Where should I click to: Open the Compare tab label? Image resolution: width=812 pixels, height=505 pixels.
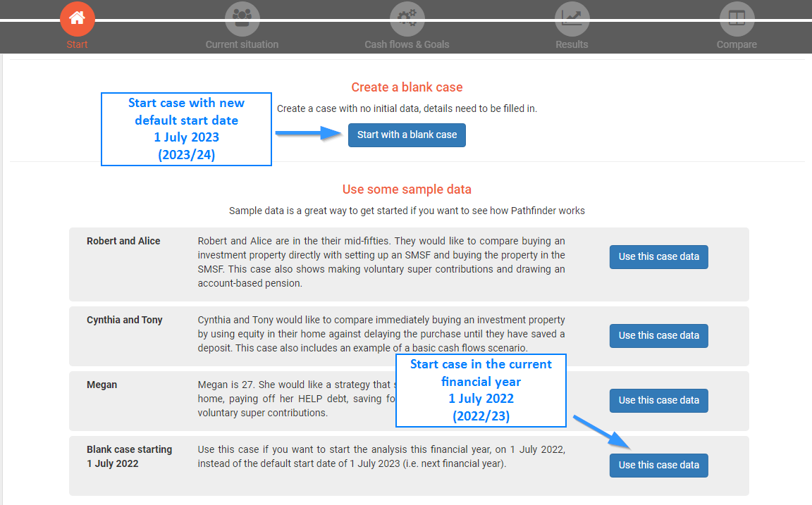pyautogui.click(x=737, y=44)
